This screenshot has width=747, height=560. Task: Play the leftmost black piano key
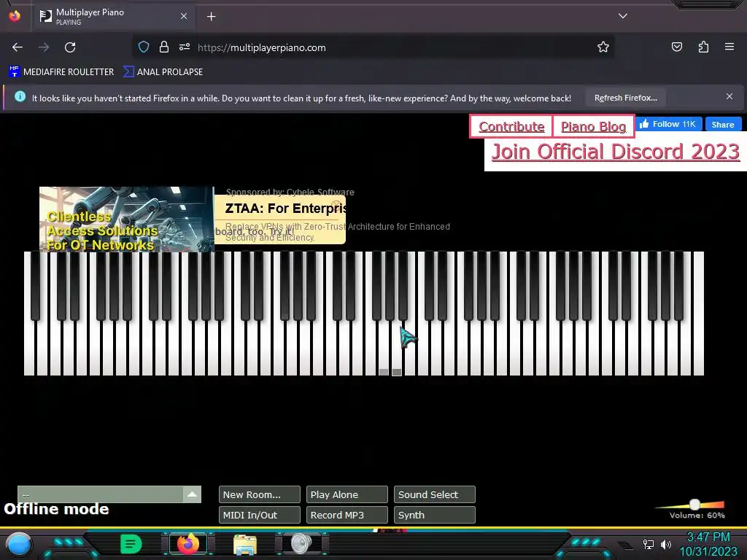click(x=36, y=286)
